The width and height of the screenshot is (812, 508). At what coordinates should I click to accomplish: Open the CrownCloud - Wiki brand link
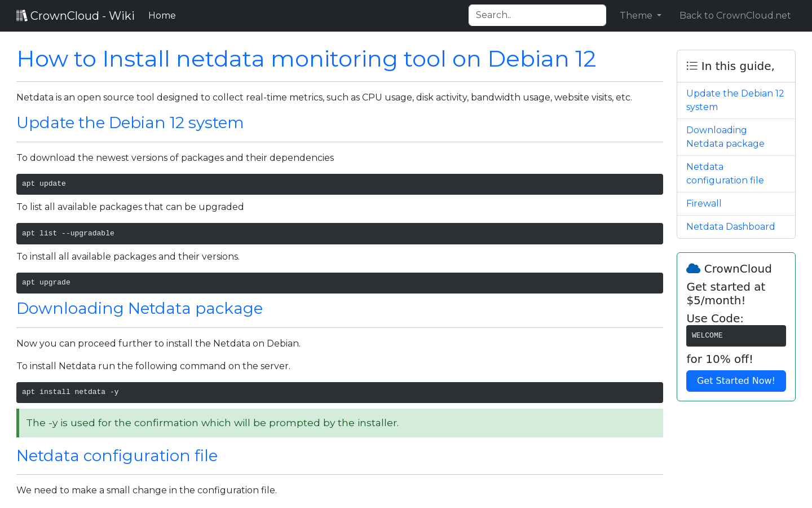[76, 16]
